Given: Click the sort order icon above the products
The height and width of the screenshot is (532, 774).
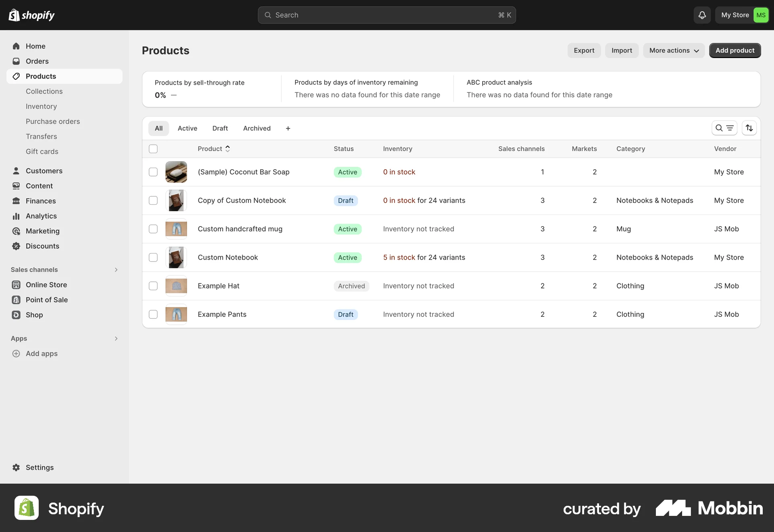Looking at the screenshot, I should click(x=749, y=128).
